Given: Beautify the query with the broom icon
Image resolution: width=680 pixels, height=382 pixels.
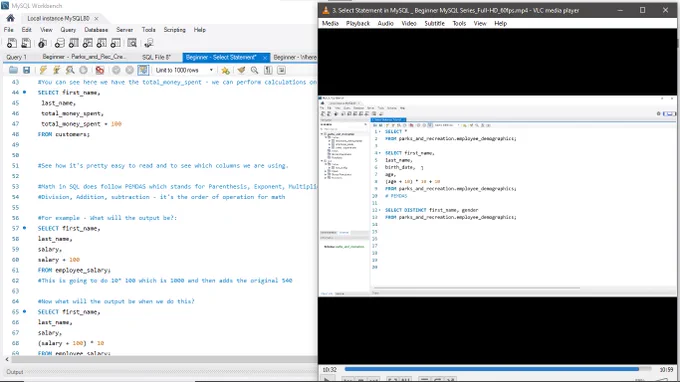Looking at the screenshot, I should point(241,70).
